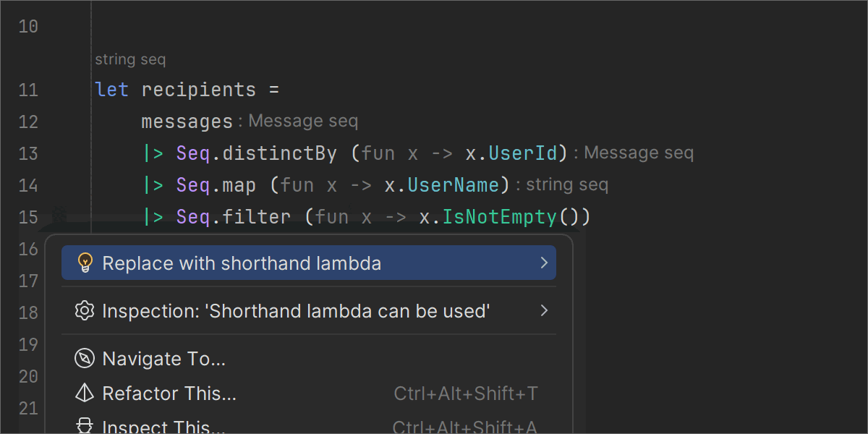Click the Inspect This detective icon
The width and height of the screenshot is (868, 434).
(85, 426)
